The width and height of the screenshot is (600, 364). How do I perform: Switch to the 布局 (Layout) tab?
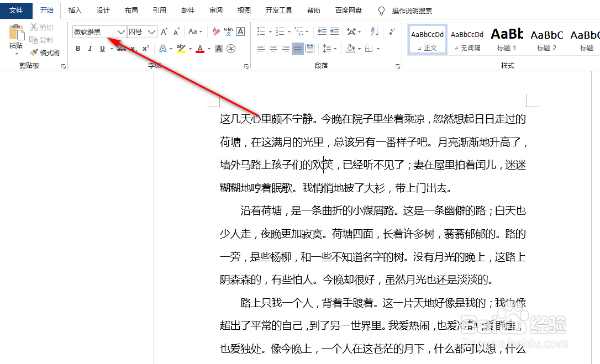point(131,10)
